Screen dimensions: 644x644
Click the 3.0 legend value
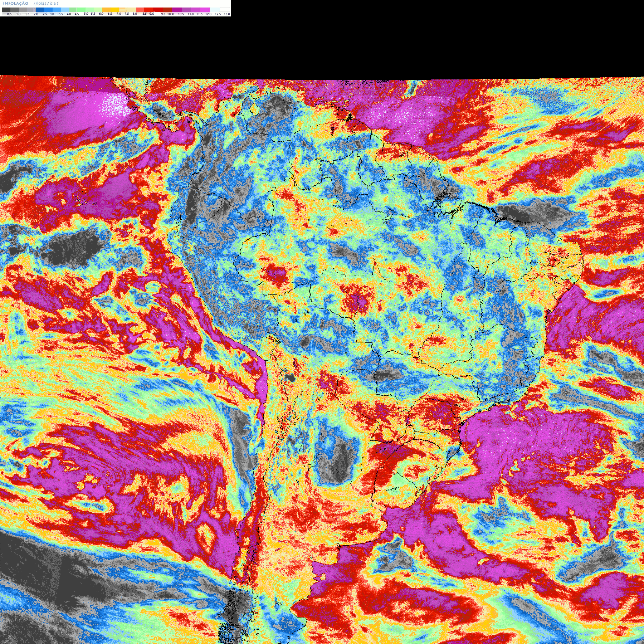pyautogui.click(x=52, y=14)
